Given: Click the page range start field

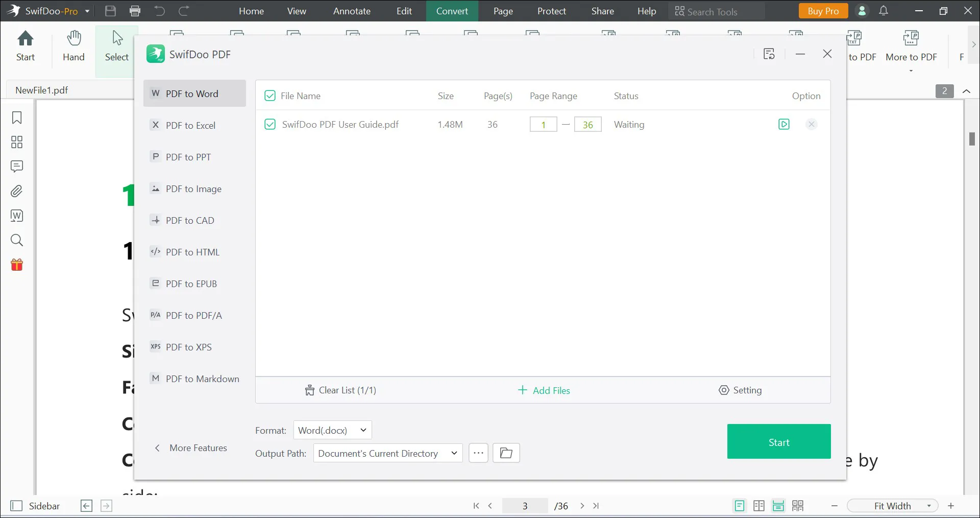Looking at the screenshot, I should 543,125.
